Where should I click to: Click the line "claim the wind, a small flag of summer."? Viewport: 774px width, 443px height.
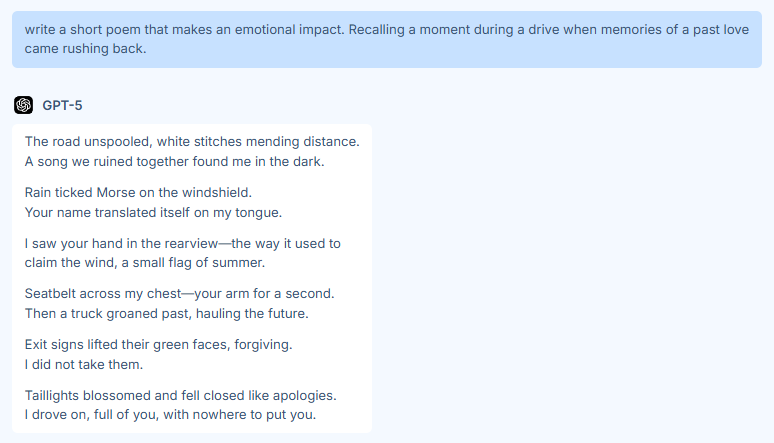(144, 262)
